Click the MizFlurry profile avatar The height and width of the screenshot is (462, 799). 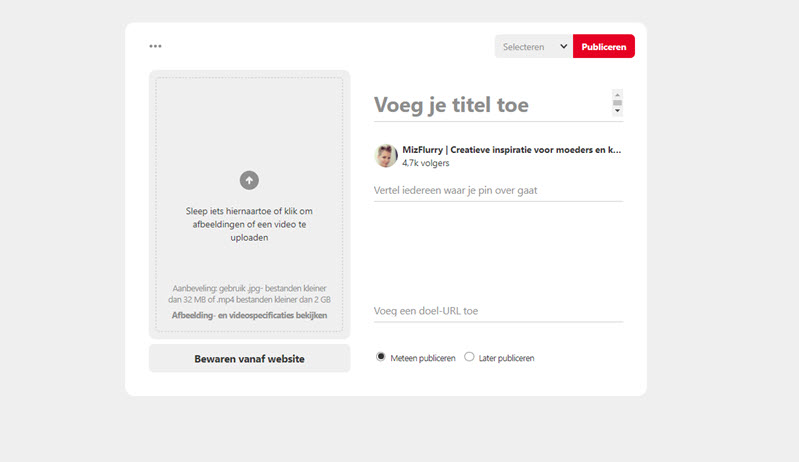386,156
